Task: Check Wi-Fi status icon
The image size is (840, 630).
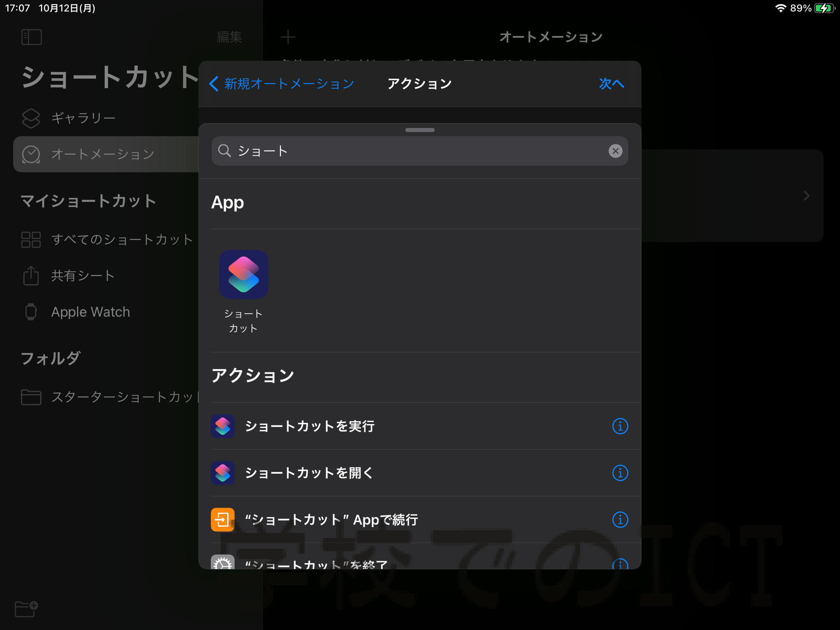Action: pos(781,8)
